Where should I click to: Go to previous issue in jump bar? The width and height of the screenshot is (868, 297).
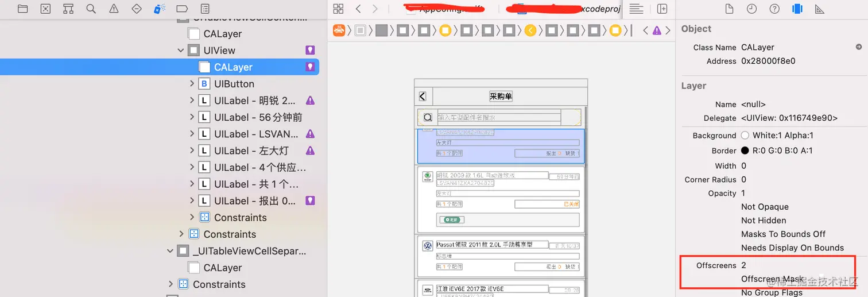[646, 30]
